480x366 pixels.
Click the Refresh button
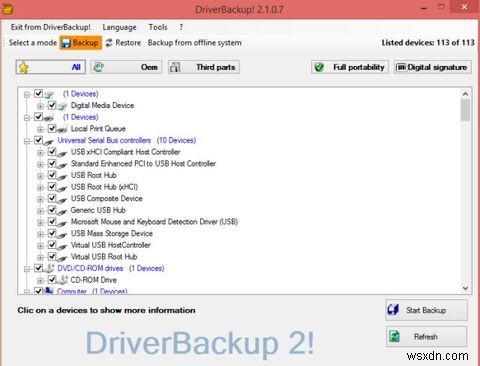coord(426,337)
